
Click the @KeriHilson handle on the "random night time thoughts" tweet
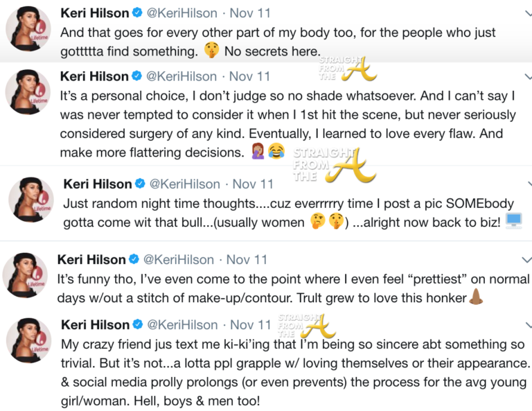186,184
